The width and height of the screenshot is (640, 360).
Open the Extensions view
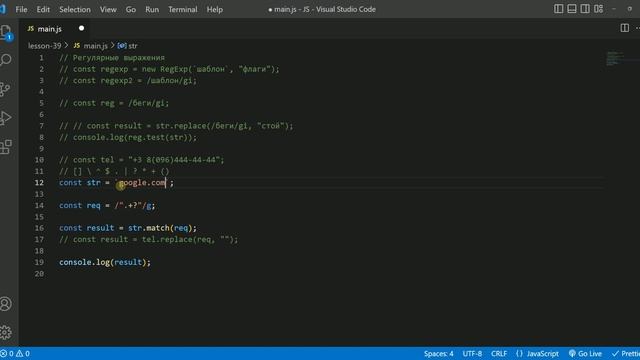click(x=6, y=147)
